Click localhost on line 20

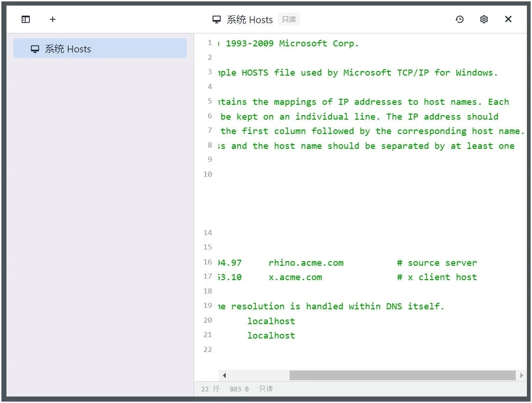[271, 321]
